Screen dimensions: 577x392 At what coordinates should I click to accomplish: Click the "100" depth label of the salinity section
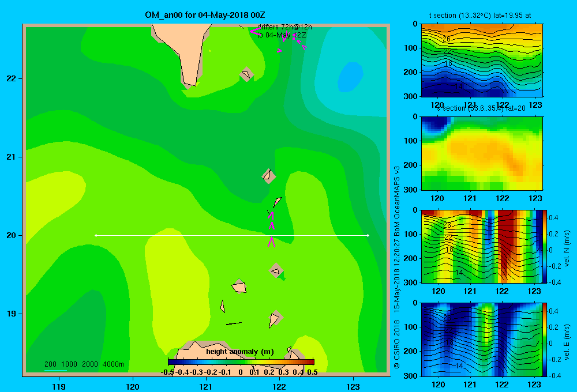pos(411,141)
